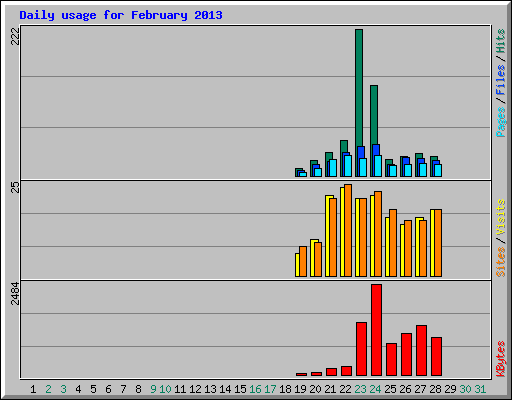Click the 25 visits scale value
Screen dimensions: 512x400
(x=15, y=187)
